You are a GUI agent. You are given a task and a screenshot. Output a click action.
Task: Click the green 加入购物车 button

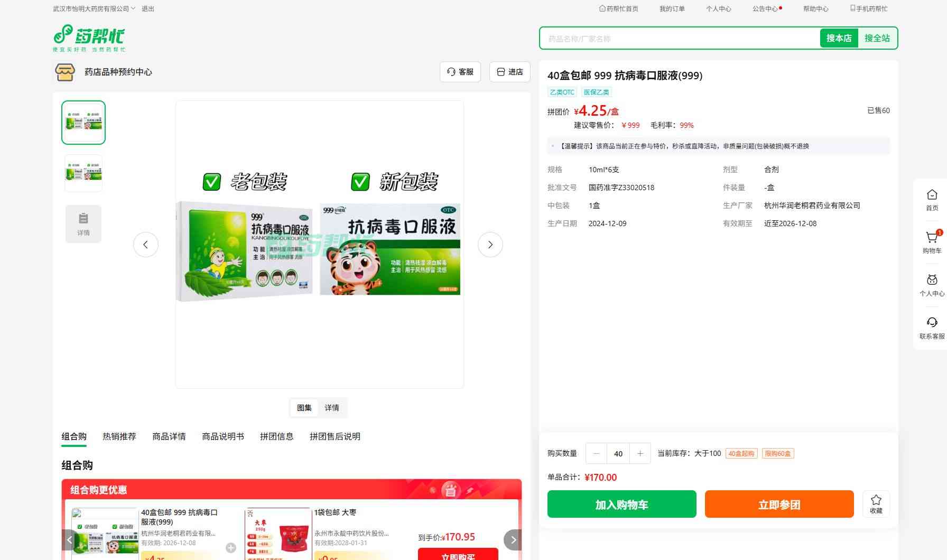point(621,504)
